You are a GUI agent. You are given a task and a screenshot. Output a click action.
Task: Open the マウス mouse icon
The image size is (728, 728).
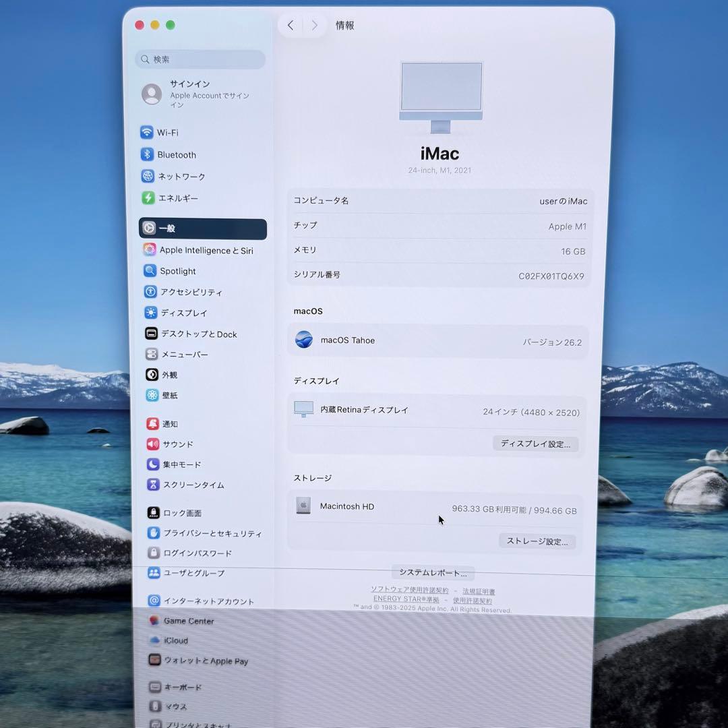point(155,706)
